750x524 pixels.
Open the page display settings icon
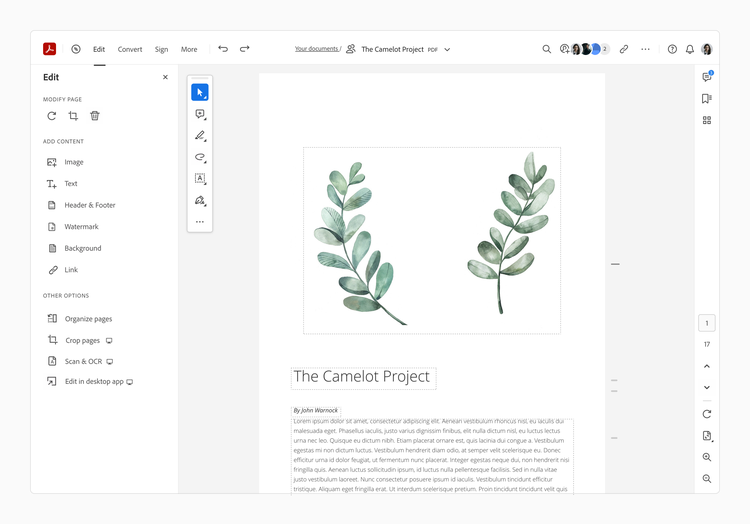(707, 436)
